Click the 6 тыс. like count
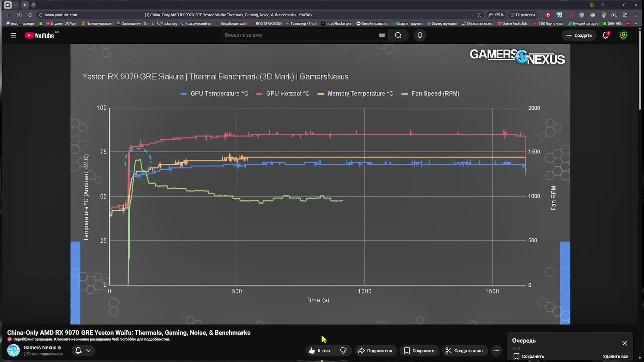 pos(324,351)
